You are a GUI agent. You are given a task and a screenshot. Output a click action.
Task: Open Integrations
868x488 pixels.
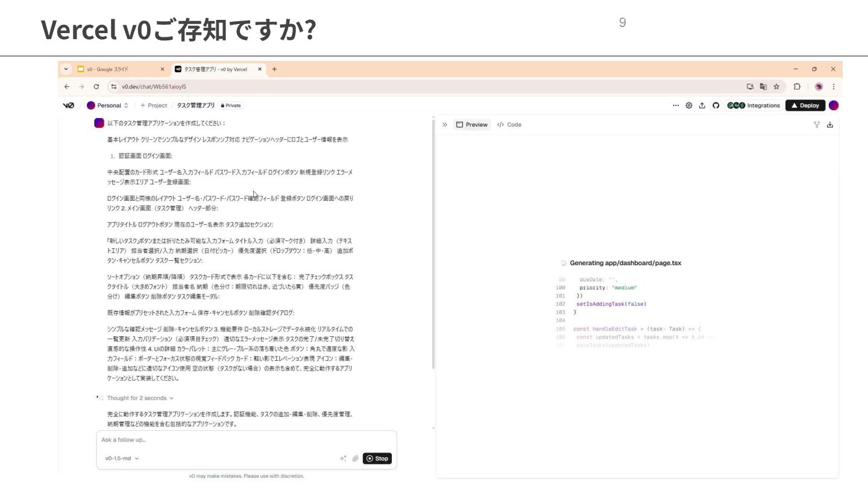pyautogui.click(x=754, y=105)
